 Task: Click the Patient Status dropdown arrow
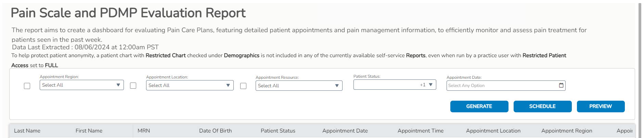point(430,85)
